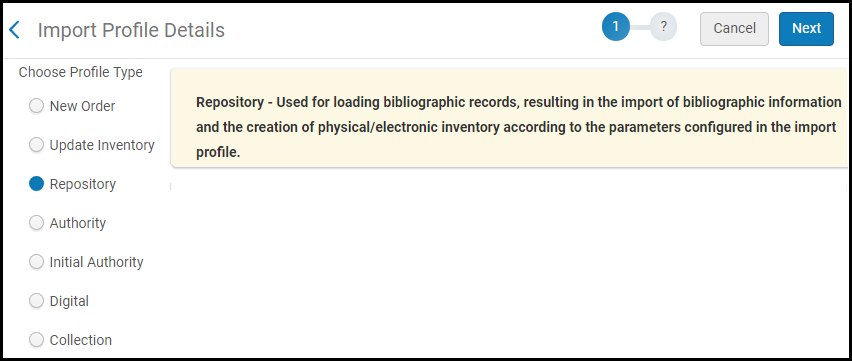
Task: Select the Authority radio button
Action: point(36,223)
